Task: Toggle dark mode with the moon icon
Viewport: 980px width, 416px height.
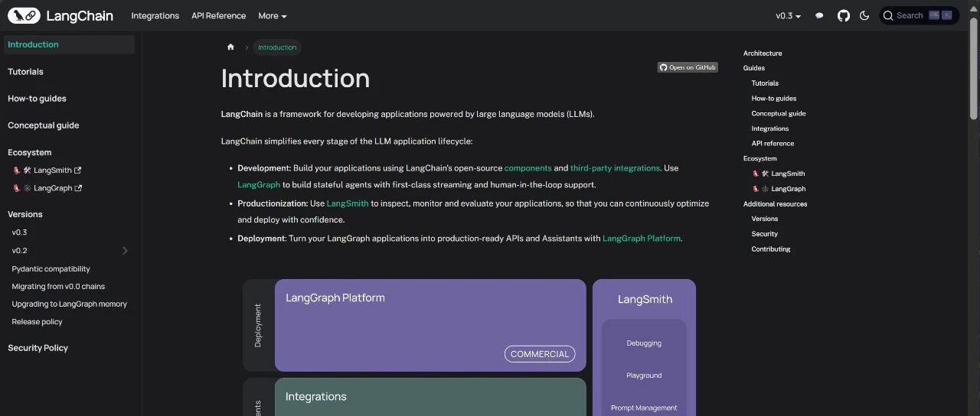Action: click(864, 15)
